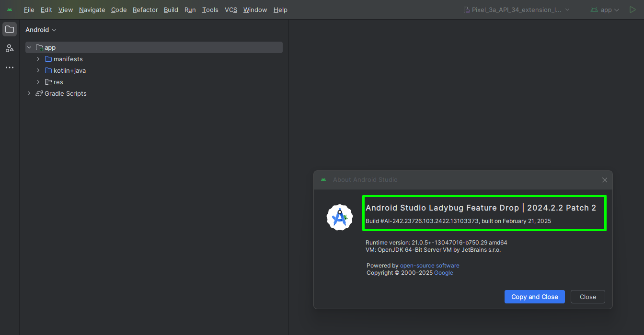644x335 pixels.
Task: Open the Project tool window folder icon
Action: point(10,29)
